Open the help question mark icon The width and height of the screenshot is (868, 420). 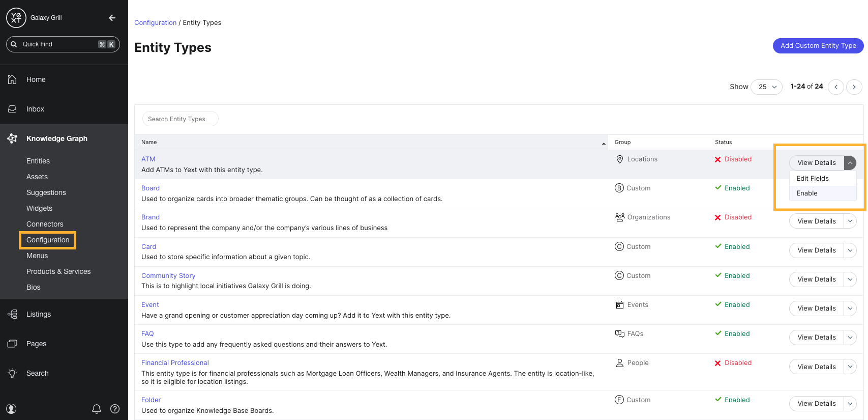pos(115,409)
